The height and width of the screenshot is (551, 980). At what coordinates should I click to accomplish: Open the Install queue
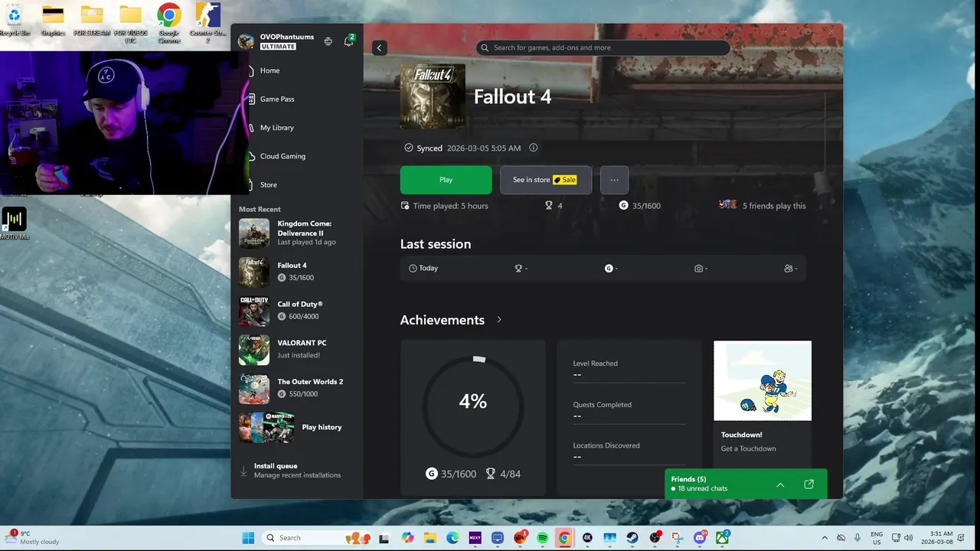[297, 470]
